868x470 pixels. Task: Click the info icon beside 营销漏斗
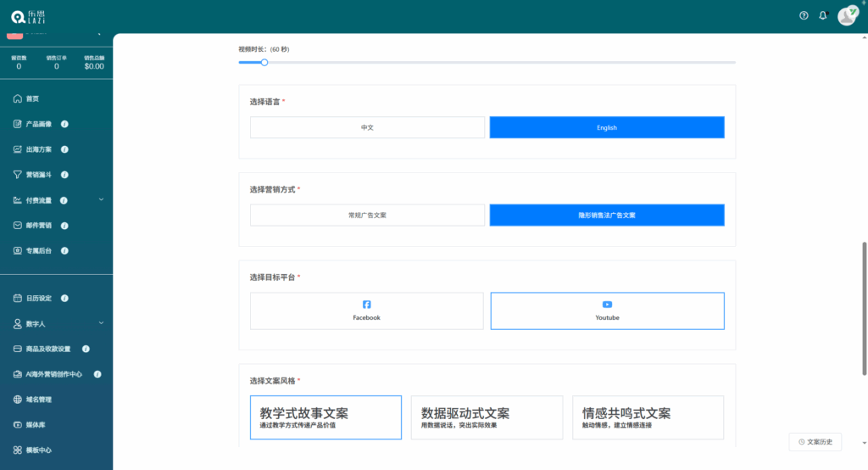[65, 175]
